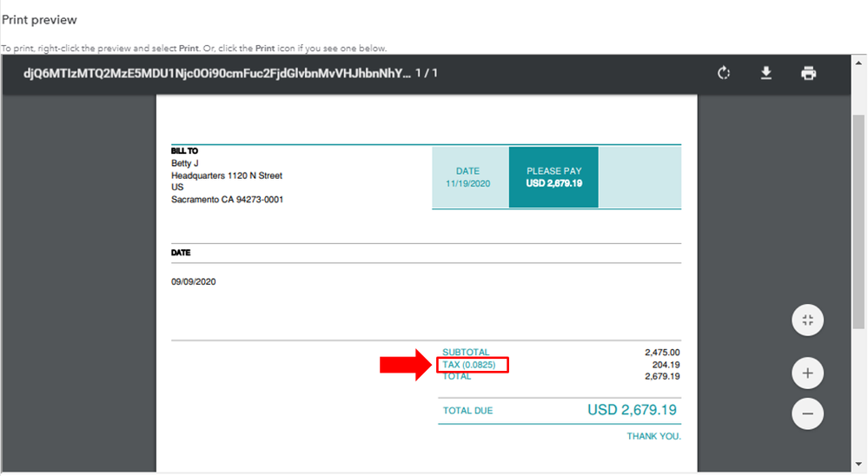
Task: Click the PLEASE PAY USD 2,679.19 box
Action: [x=553, y=177]
